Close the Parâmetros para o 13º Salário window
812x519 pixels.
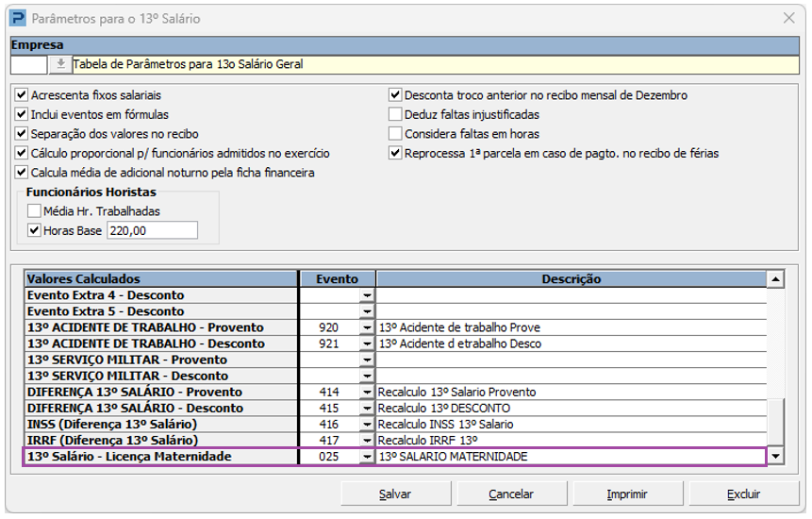click(x=788, y=18)
